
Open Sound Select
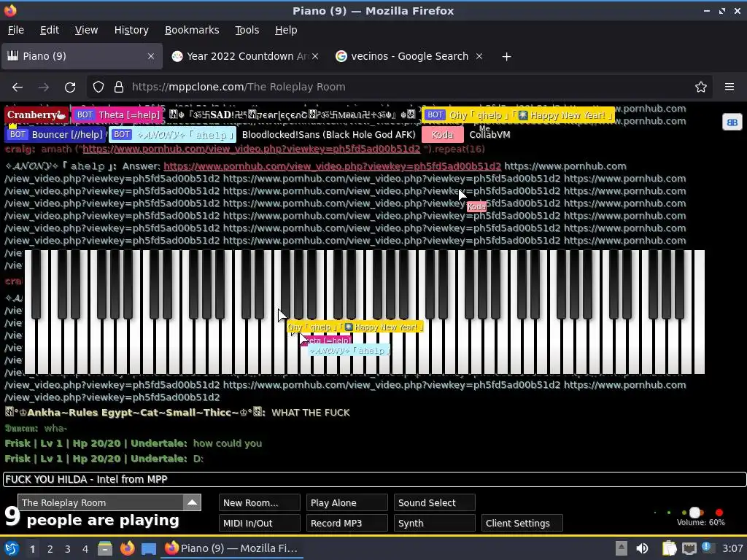tap(435, 503)
